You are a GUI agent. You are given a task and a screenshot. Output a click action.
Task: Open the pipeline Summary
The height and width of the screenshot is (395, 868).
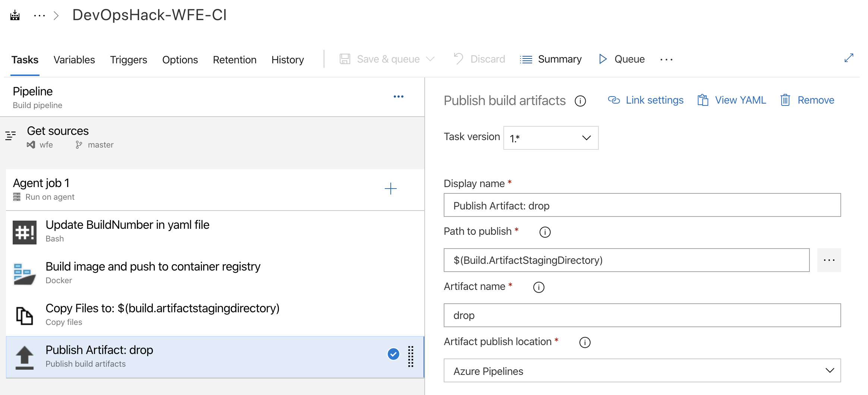point(560,59)
